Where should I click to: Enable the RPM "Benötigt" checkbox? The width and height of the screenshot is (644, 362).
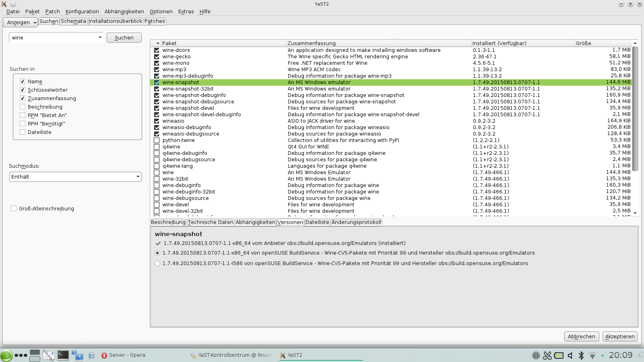click(x=23, y=123)
